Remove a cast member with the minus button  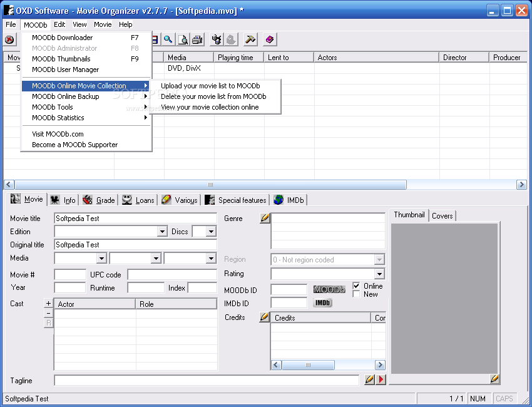(49, 313)
